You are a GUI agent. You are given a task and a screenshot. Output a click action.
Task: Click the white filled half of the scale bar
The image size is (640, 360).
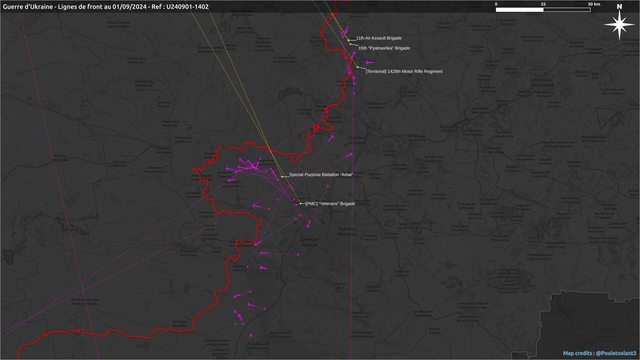pos(520,9)
